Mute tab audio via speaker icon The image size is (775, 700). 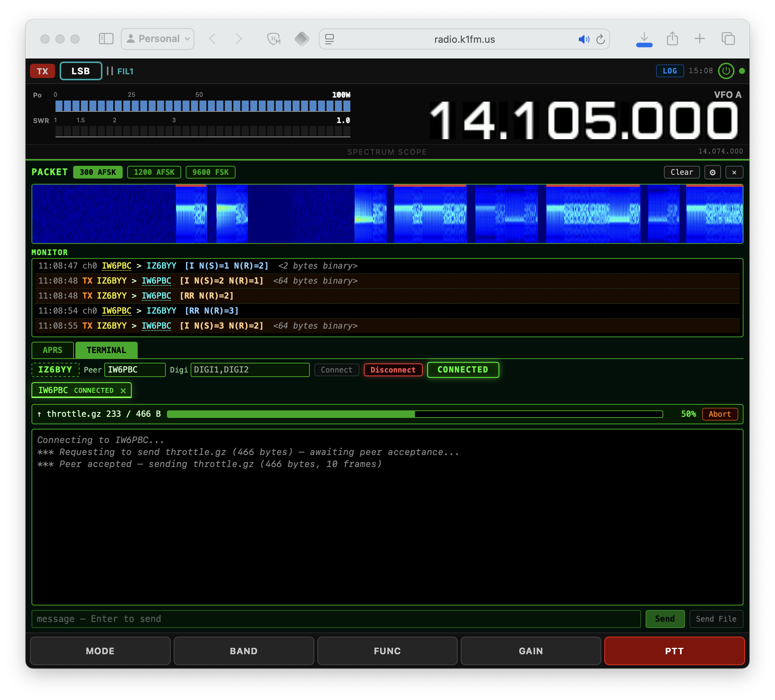click(584, 39)
